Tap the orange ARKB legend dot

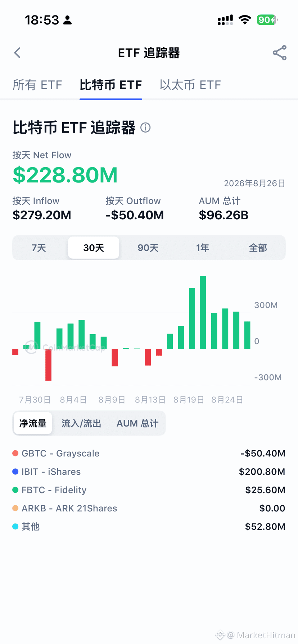[15, 508]
